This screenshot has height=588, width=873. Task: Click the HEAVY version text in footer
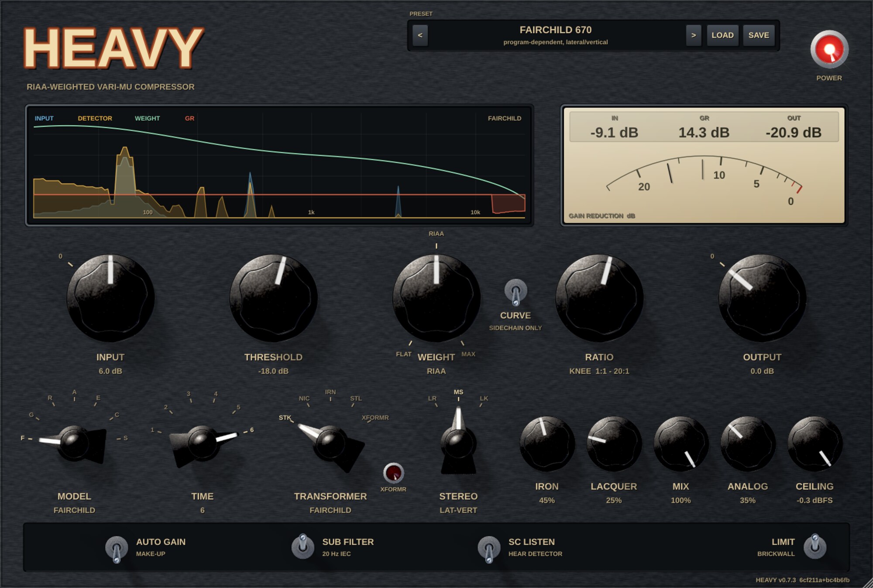point(803,580)
